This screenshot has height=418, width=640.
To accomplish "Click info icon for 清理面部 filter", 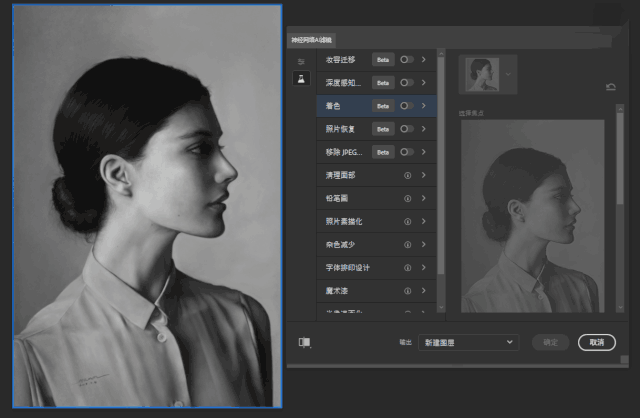I will (x=408, y=175).
